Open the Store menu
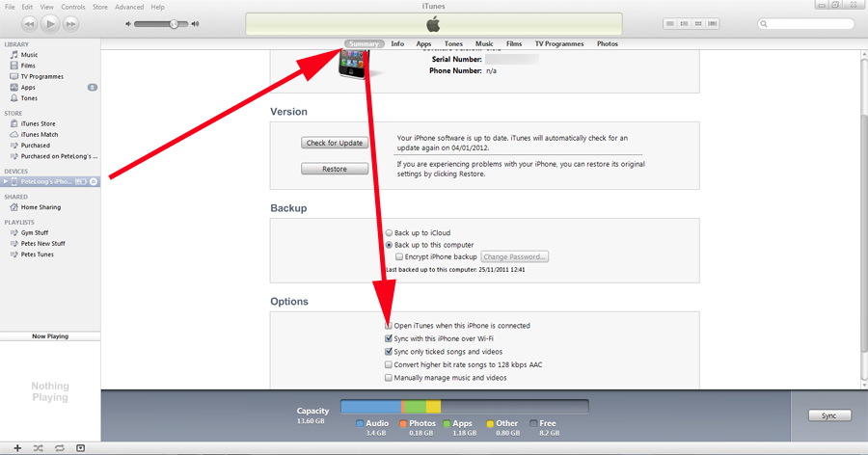This screenshot has width=868, height=455. click(x=100, y=7)
